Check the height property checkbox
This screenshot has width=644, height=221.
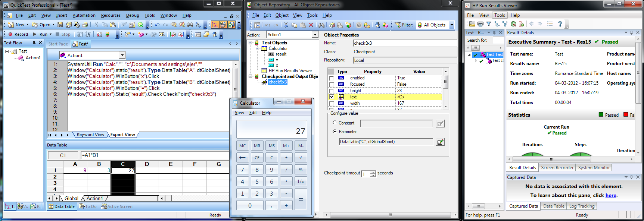click(x=332, y=91)
